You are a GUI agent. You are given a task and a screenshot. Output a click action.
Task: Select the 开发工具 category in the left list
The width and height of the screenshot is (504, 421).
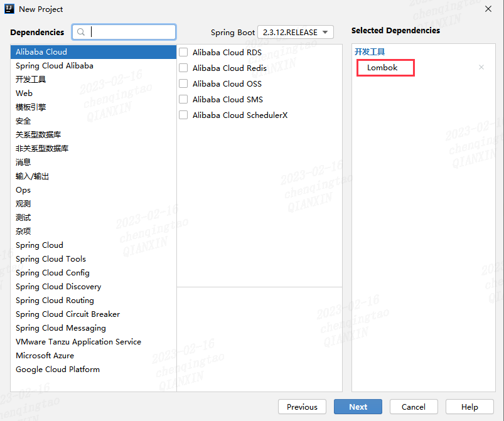tap(94, 80)
